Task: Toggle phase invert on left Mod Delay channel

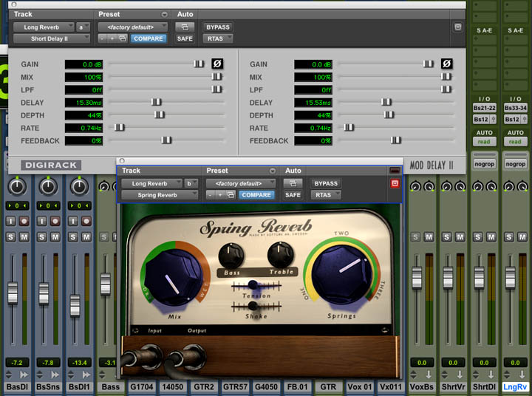Action: tap(217, 64)
